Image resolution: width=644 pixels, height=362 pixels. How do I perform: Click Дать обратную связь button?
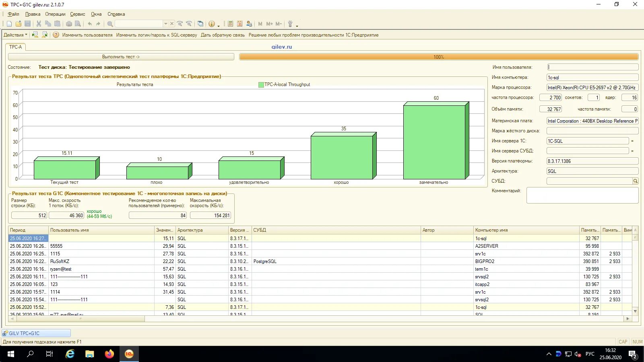(x=223, y=35)
